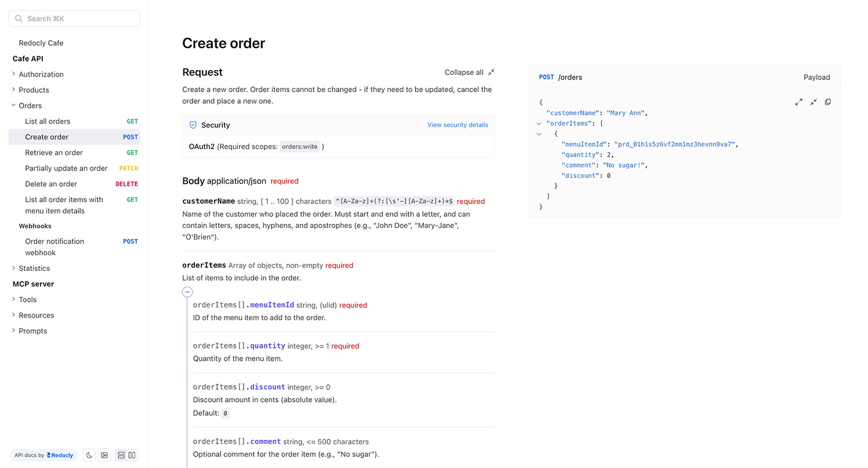868x468 pixels.
Task: Click the Collapse all arrows icon
Action: tap(491, 72)
